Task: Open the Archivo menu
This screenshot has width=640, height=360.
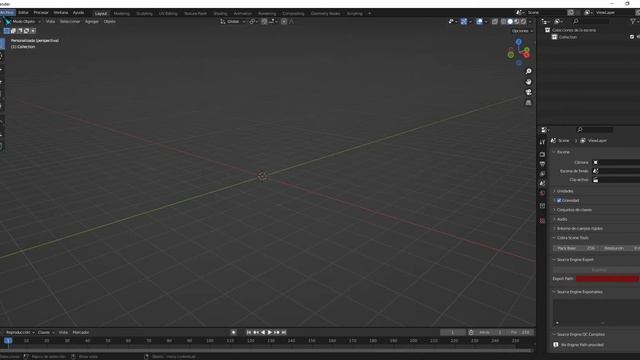Action: click(7, 13)
